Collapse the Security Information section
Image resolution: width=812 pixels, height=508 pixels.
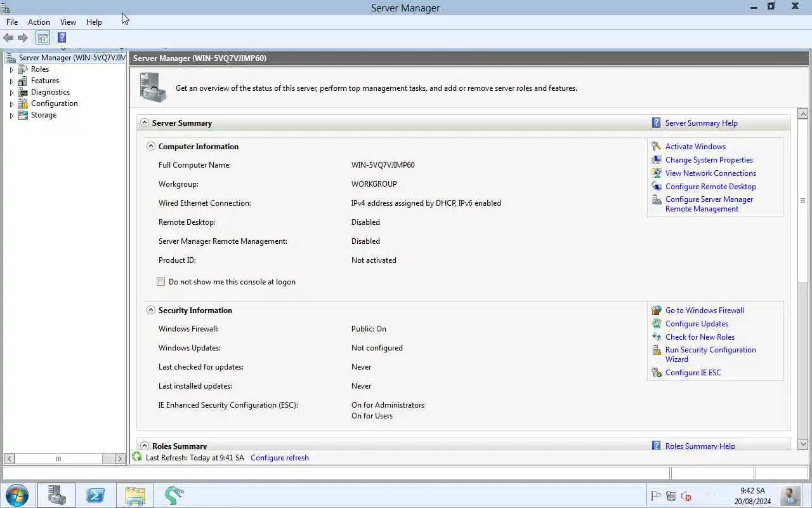tap(151, 311)
